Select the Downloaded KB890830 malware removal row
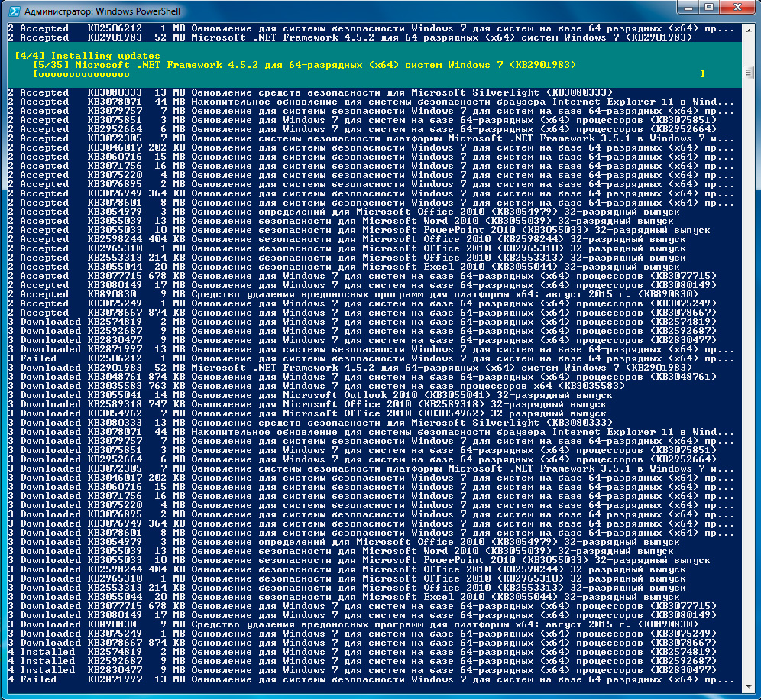The height and width of the screenshot is (700, 761). click(x=353, y=624)
